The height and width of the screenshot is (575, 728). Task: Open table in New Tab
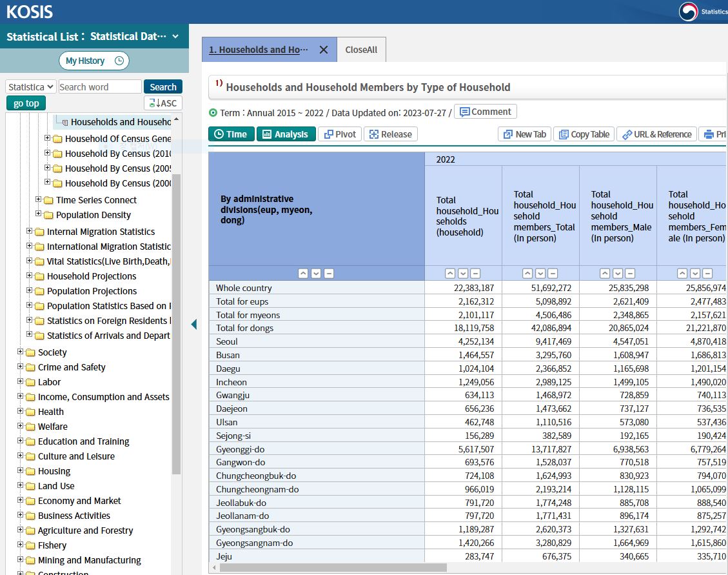pos(524,134)
